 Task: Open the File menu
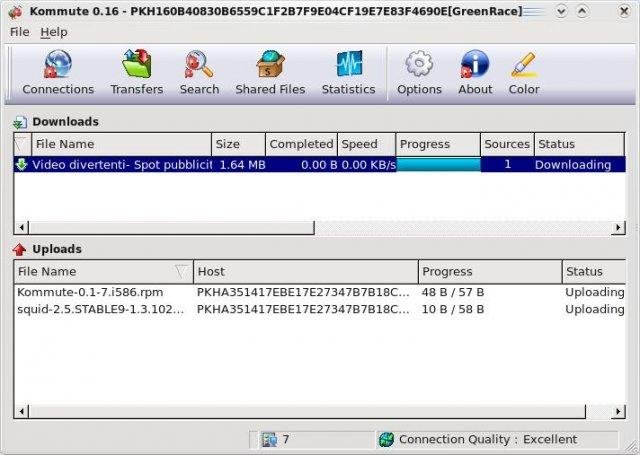click(x=20, y=32)
